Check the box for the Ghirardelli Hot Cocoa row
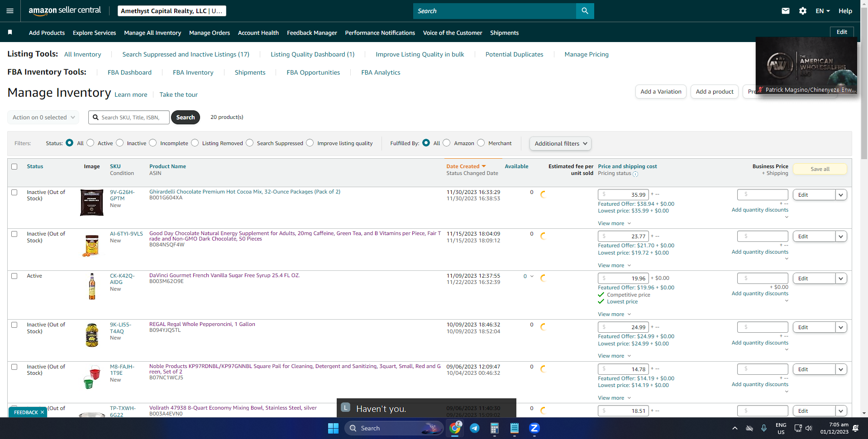This screenshot has height=439, width=868. point(14,192)
